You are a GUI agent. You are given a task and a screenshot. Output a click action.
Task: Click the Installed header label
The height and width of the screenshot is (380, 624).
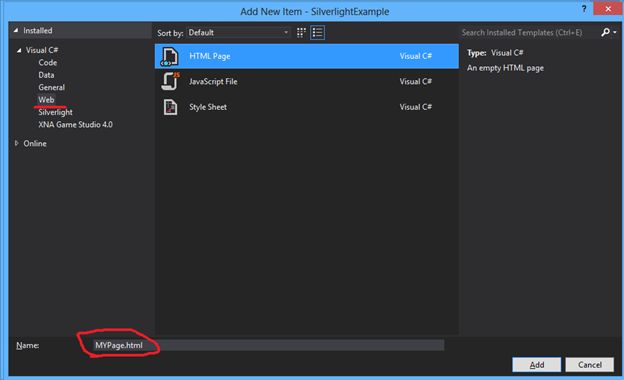pos(38,30)
